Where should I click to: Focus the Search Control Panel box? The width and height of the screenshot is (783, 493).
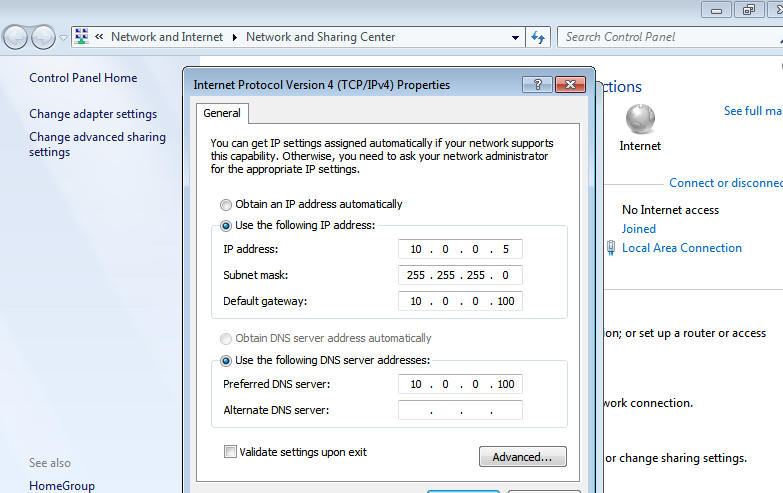point(669,37)
